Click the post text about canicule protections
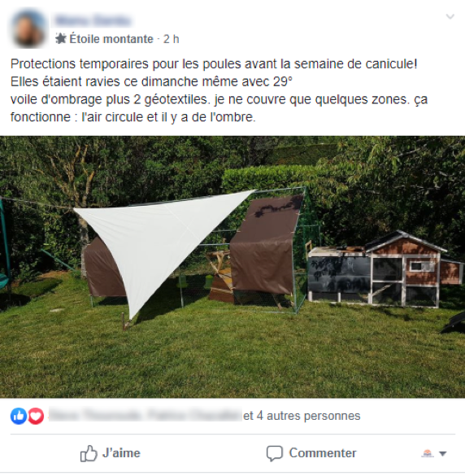The height and width of the screenshot is (476, 465). (219, 90)
